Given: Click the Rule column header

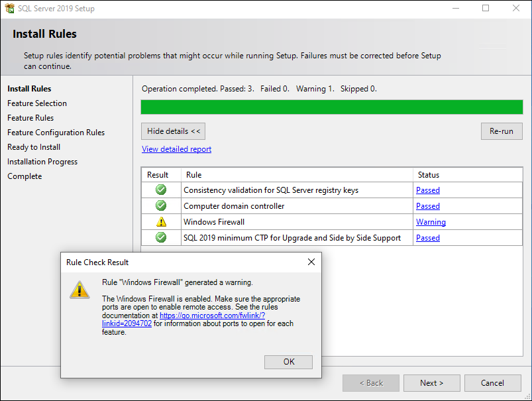Looking at the screenshot, I should 297,175.
